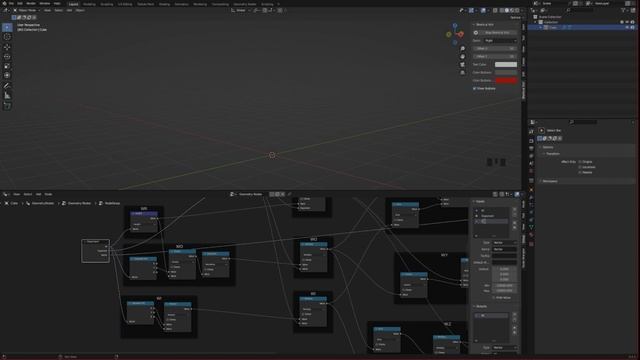
Task: Switch to the Shading workspace tab
Action: click(x=164, y=4)
